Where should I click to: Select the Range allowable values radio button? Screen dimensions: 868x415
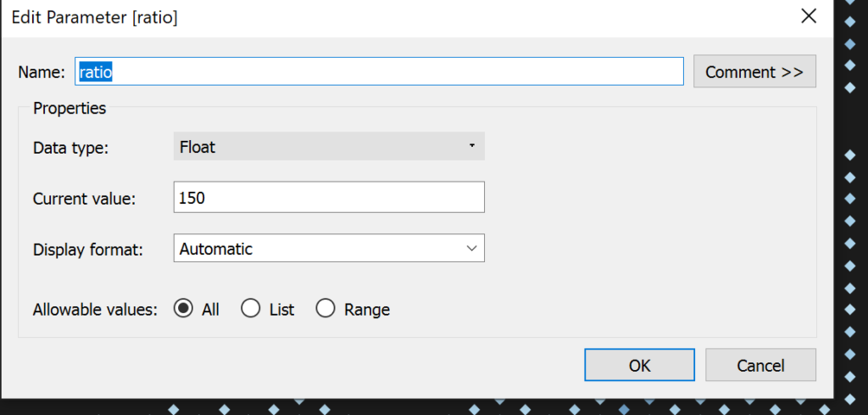tap(325, 308)
